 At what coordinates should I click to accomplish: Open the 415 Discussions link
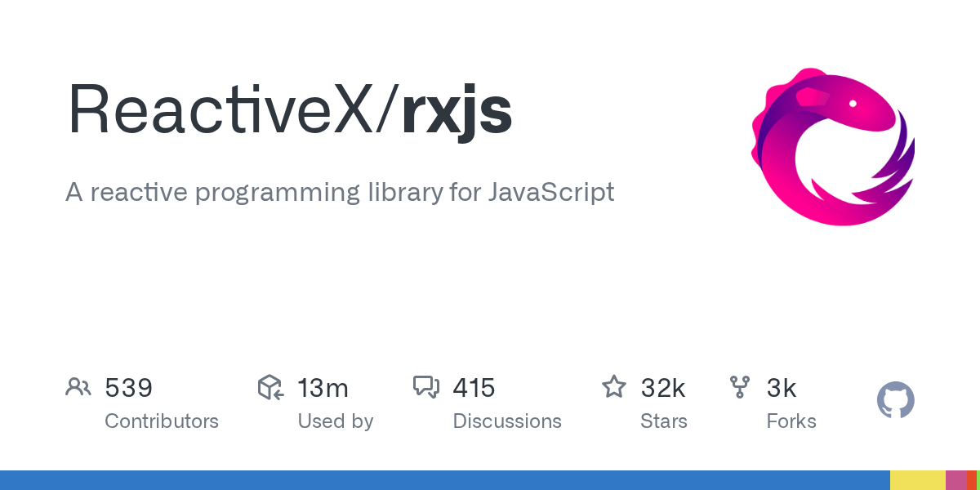coord(474,388)
